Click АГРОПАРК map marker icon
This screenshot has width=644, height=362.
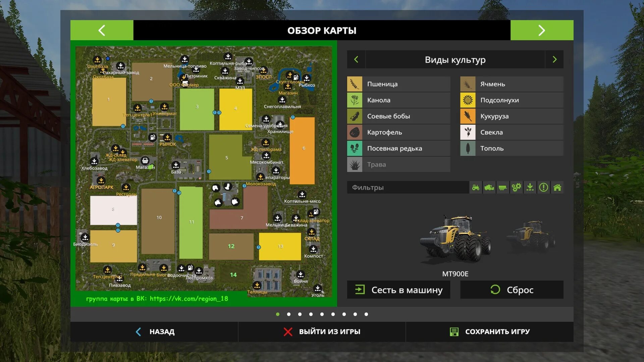click(x=101, y=181)
